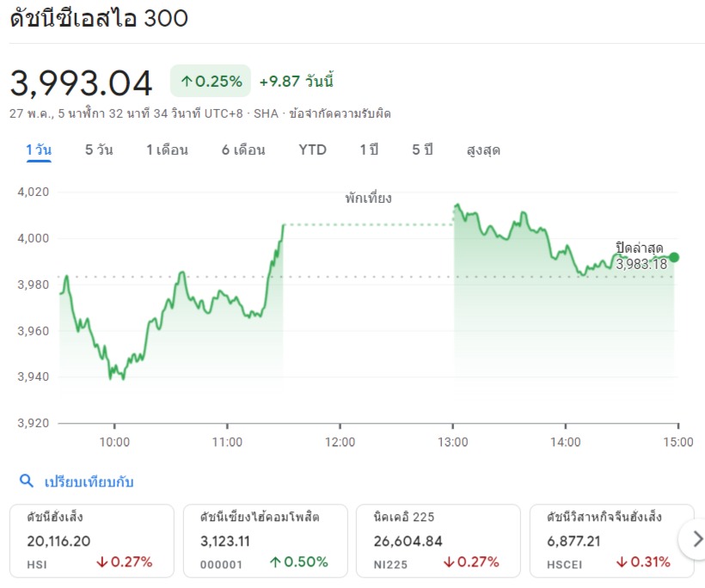This screenshot has height=588, width=705.
Task: Click the green up arrow on the 000001 card
Action: 275,563
